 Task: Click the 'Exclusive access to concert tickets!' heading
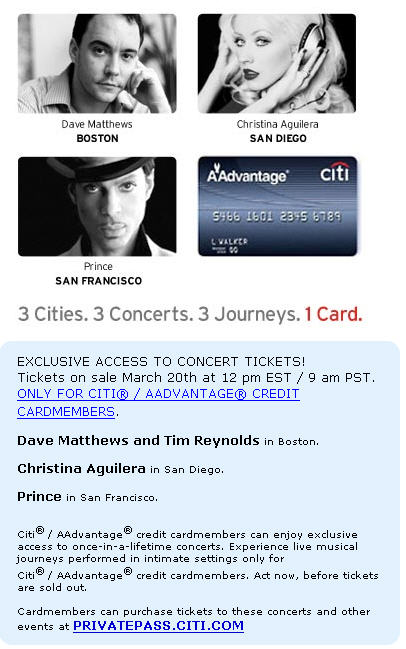161,361
